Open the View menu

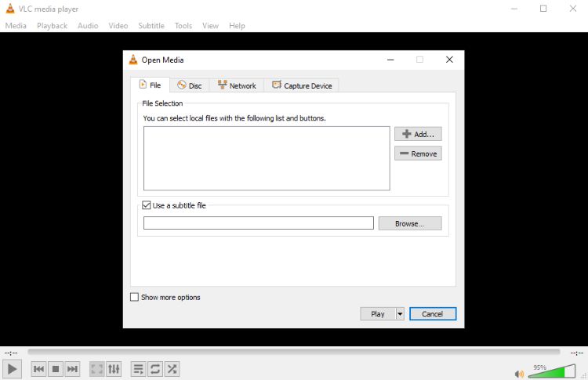click(210, 26)
